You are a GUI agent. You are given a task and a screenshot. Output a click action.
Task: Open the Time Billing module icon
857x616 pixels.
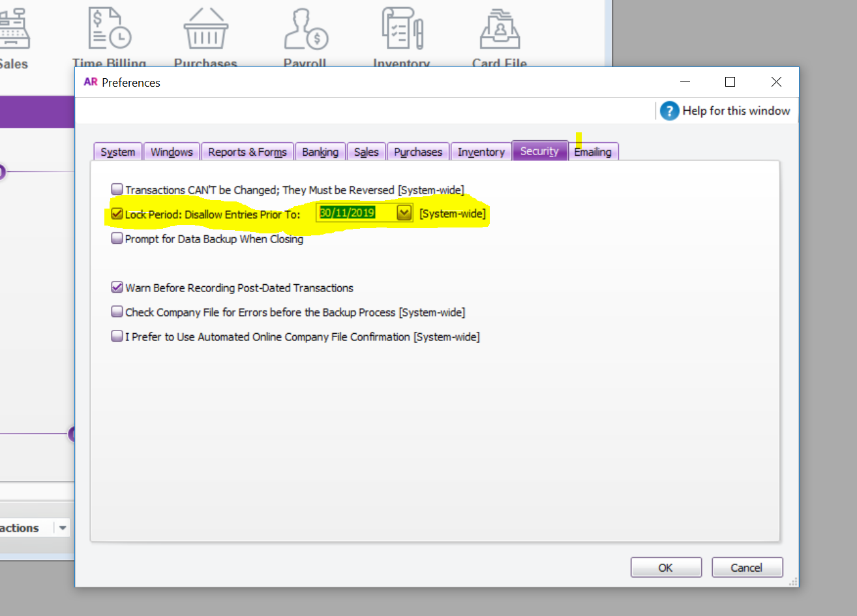[x=110, y=29]
